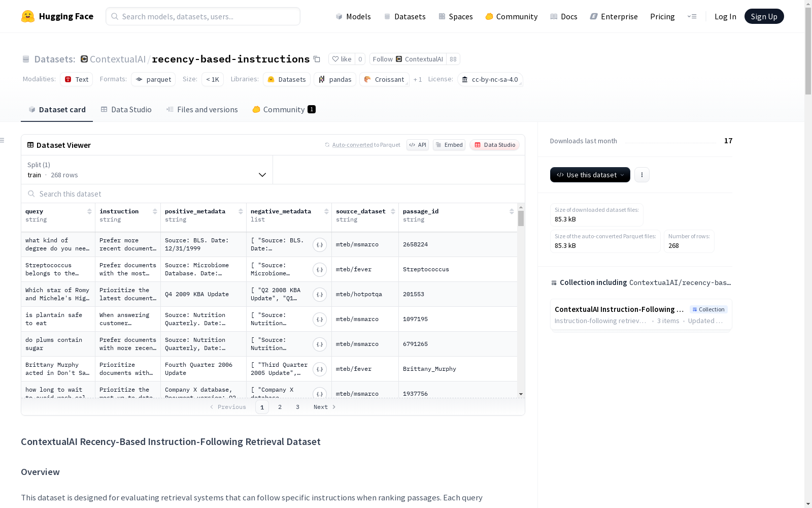This screenshot has height=508, width=812.
Task: Expand the train split dropdown
Action: [x=147, y=170]
